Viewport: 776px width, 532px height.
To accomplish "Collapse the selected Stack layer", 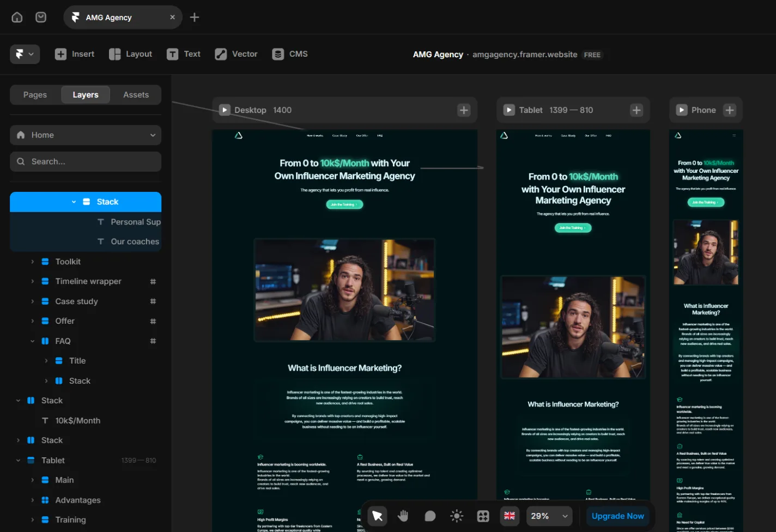I will 74,202.
